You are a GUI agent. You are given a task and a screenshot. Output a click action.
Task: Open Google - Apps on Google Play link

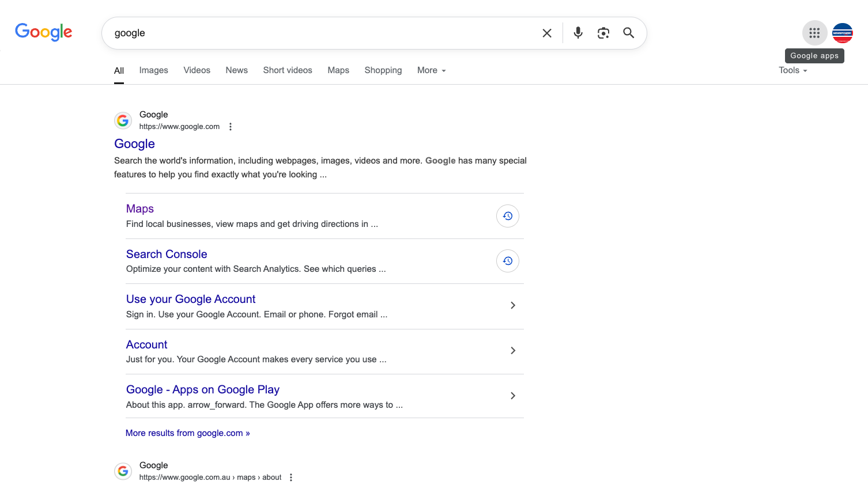pyautogui.click(x=203, y=389)
